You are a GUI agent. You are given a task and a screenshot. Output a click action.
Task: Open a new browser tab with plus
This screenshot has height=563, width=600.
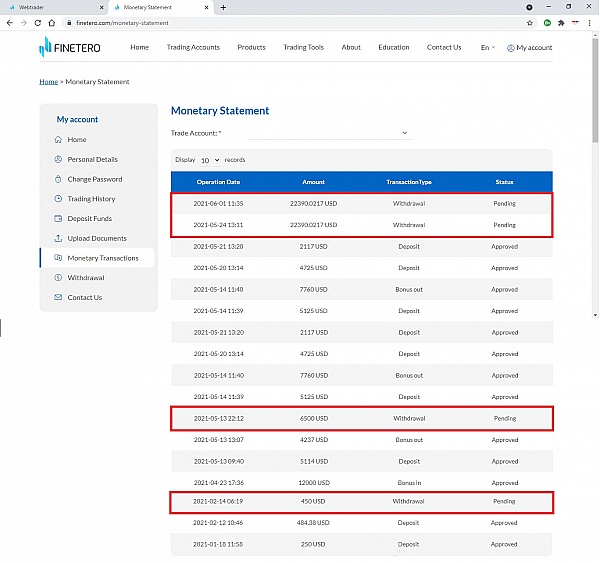(x=223, y=7)
